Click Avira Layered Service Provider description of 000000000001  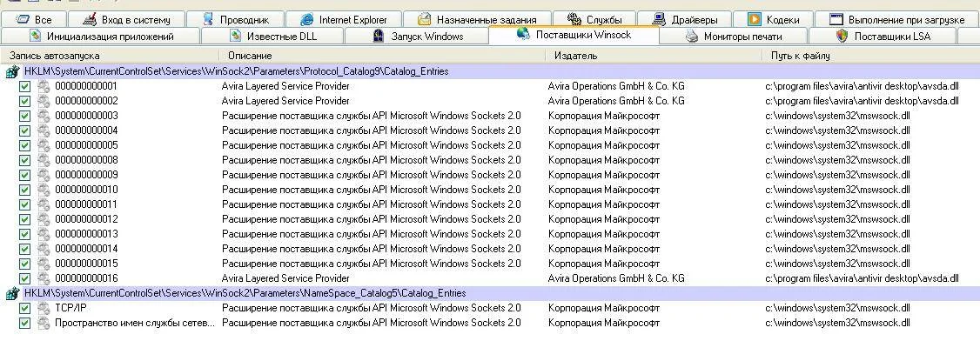285,86
